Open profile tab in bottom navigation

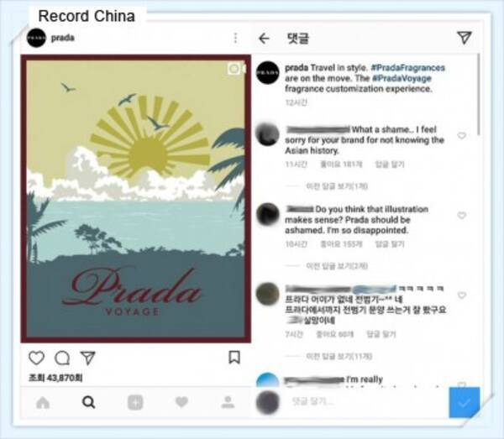click(228, 402)
